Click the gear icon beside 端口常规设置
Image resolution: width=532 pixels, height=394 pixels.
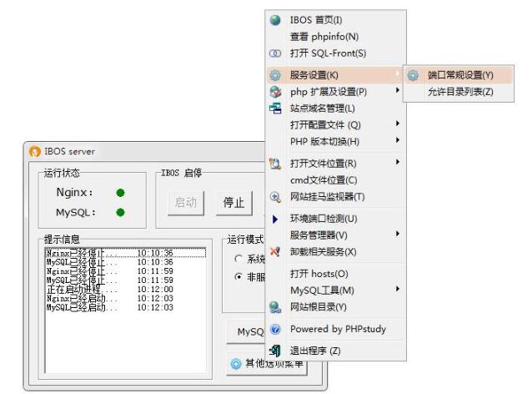[x=413, y=75]
